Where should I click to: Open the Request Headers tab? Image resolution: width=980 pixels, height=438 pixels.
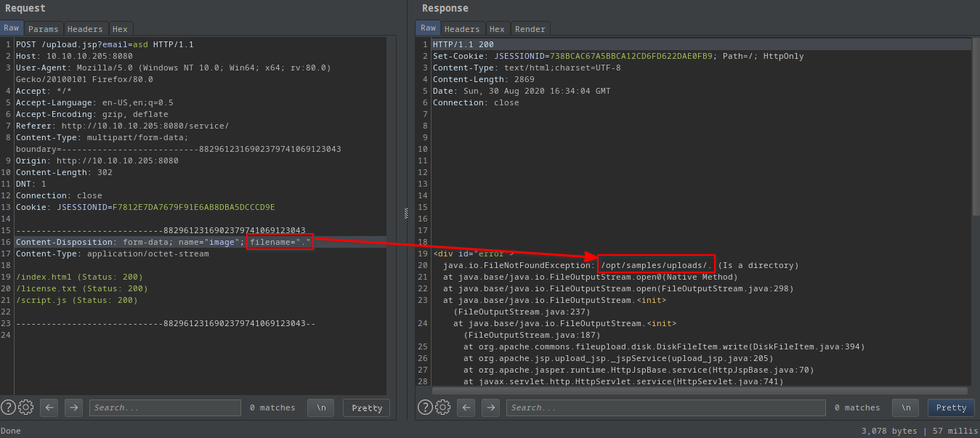coord(85,29)
